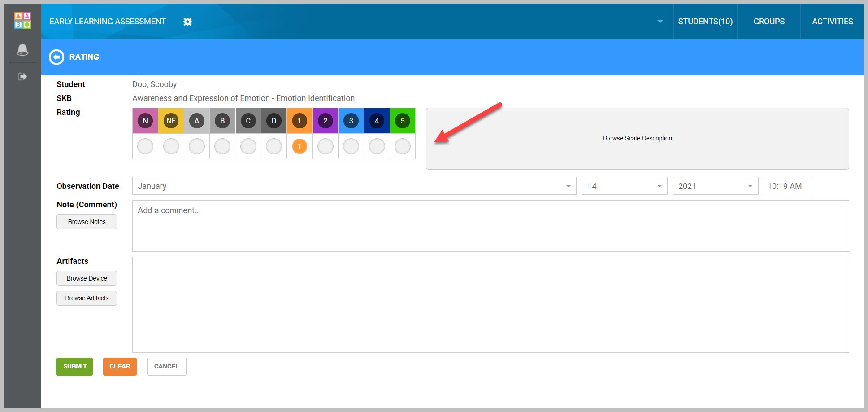The width and height of the screenshot is (868, 412).
Task: Open the January month dropdown
Action: (x=354, y=186)
